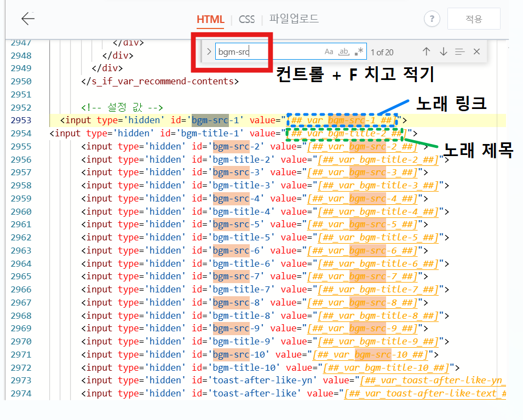Click 'bgm-src-4' id on line 2959
Screen dimensions: 523x420
pyautogui.click(x=236, y=198)
